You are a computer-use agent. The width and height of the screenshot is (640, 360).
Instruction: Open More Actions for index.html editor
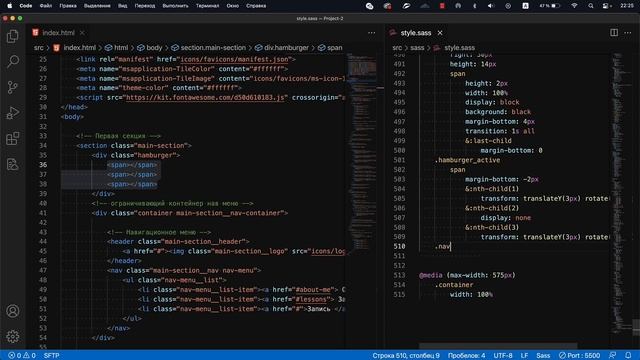tap(371, 33)
